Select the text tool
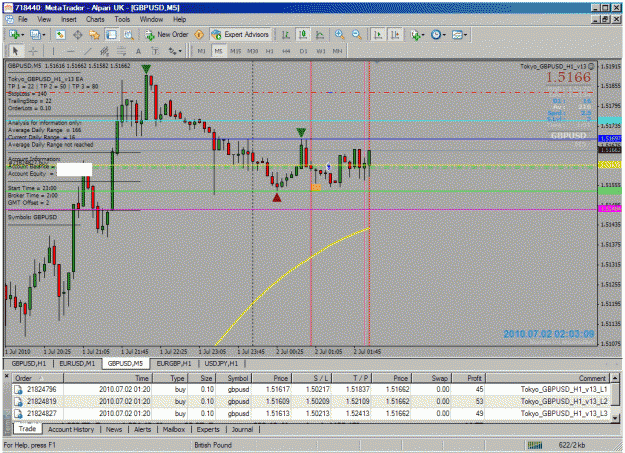Screen dimensions: 625x453 [138, 51]
